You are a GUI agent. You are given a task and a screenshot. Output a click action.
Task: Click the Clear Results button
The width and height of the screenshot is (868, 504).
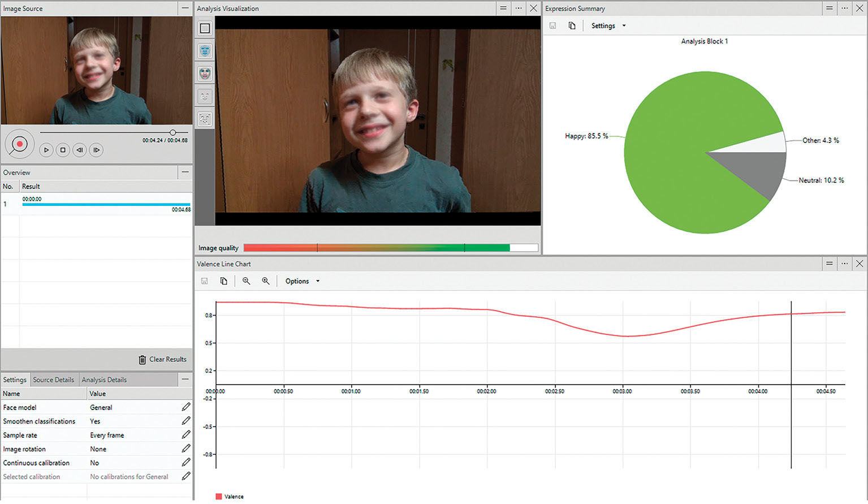tap(162, 360)
